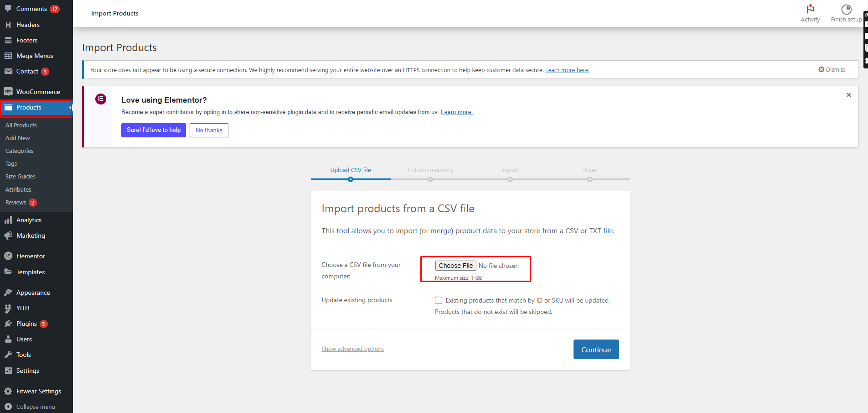
Task: Open WooCommerce via its Woo icon
Action: coord(8,92)
